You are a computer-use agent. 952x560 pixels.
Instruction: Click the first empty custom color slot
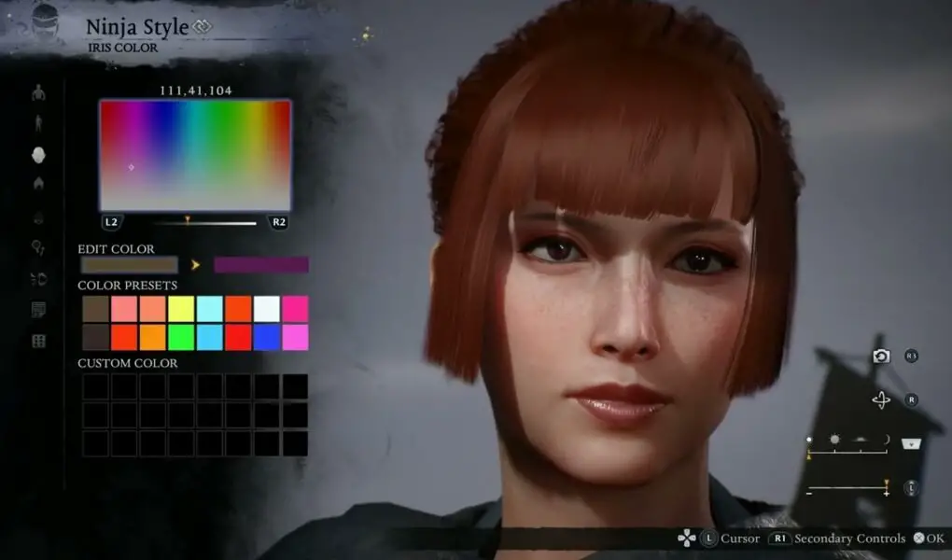(x=95, y=386)
